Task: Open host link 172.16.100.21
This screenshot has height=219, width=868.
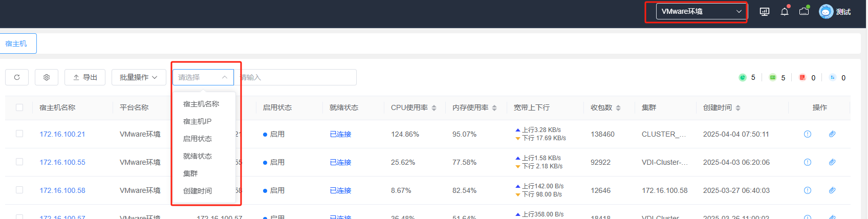Action: click(62, 134)
